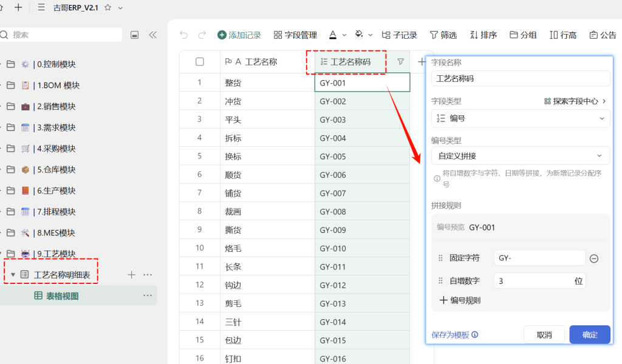The width and height of the screenshot is (622, 364).
Task: Select the GY-001 cell
Action: click(362, 83)
